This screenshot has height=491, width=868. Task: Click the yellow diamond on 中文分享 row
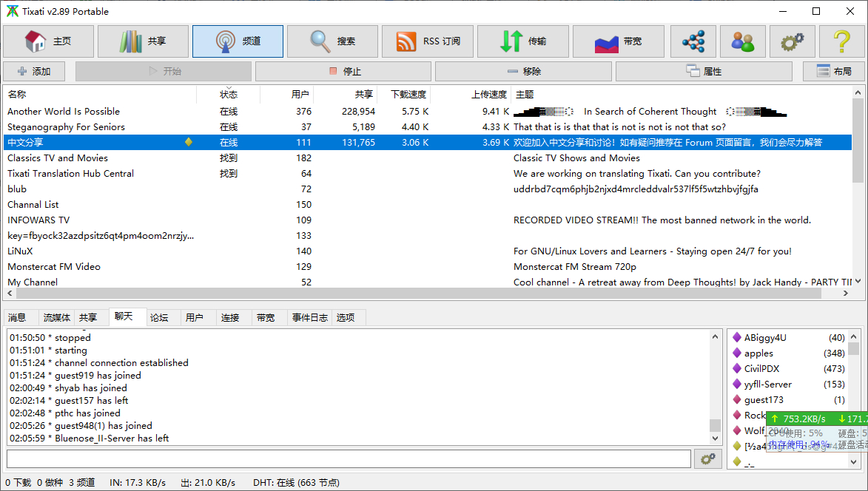point(189,142)
